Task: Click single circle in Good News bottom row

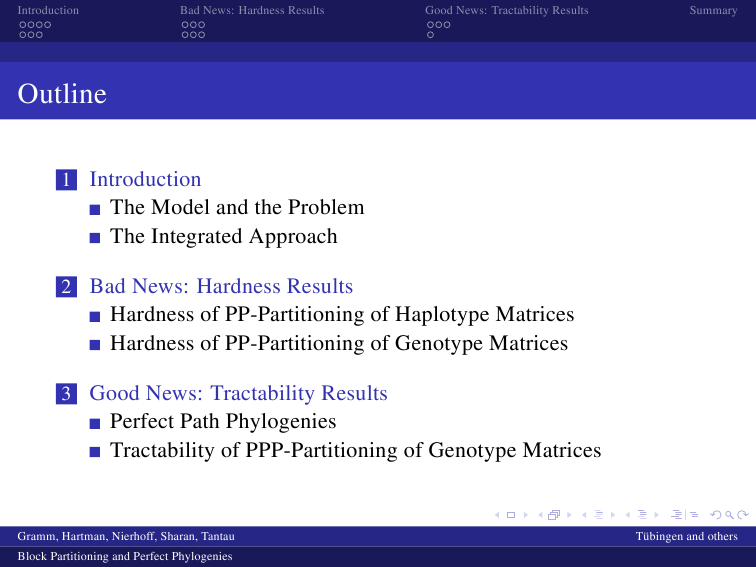Action: click(431, 35)
